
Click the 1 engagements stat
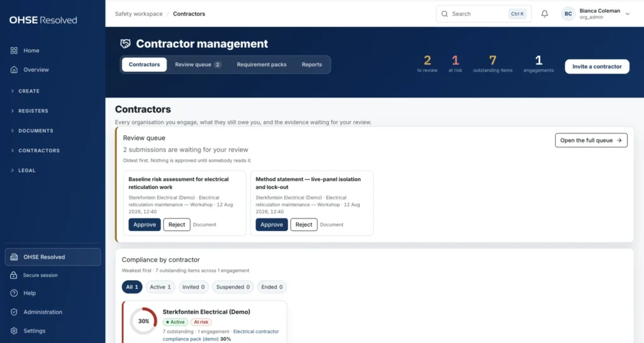tap(538, 64)
